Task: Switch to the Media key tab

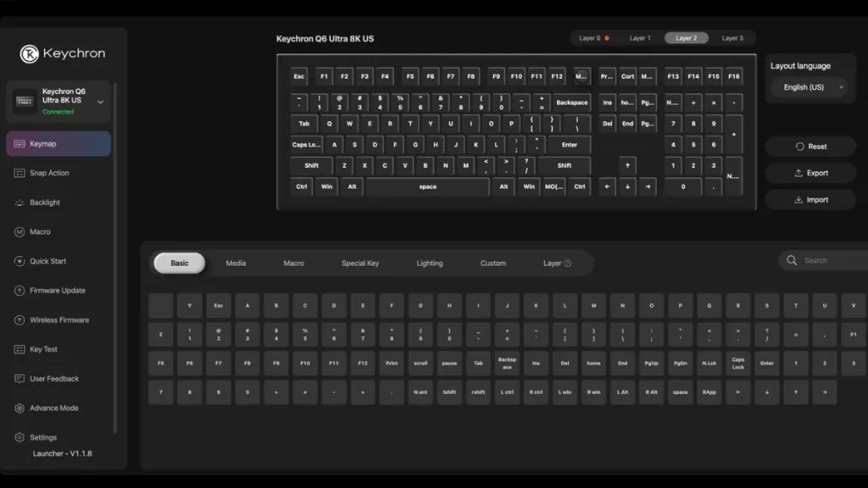Action: (x=236, y=263)
